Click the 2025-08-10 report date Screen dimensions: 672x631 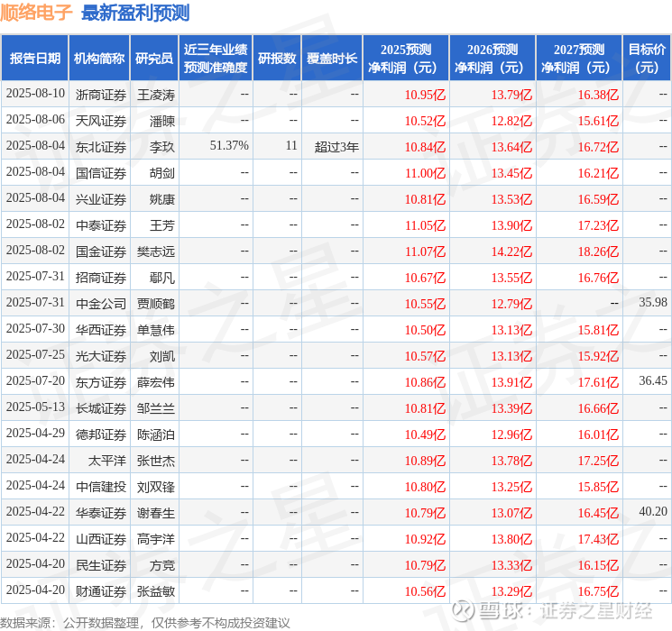coord(35,93)
